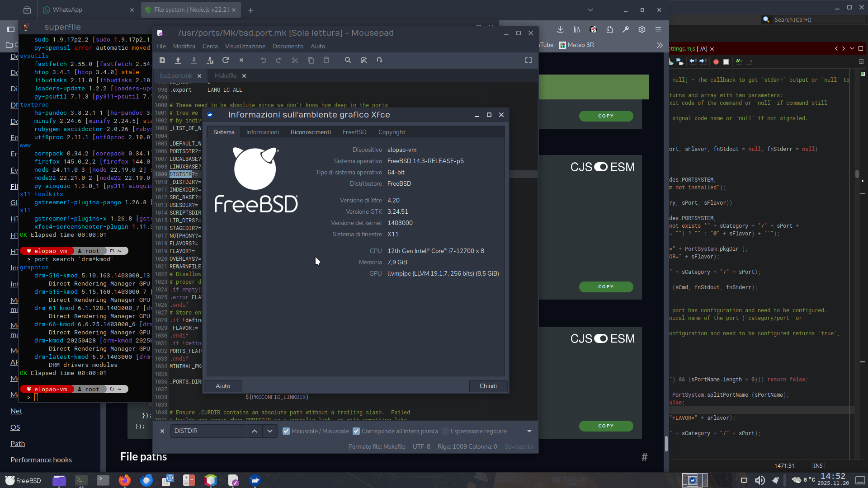Uncheck Corrisponde all'intera parola option
This screenshot has height=488, width=868.
click(x=356, y=431)
